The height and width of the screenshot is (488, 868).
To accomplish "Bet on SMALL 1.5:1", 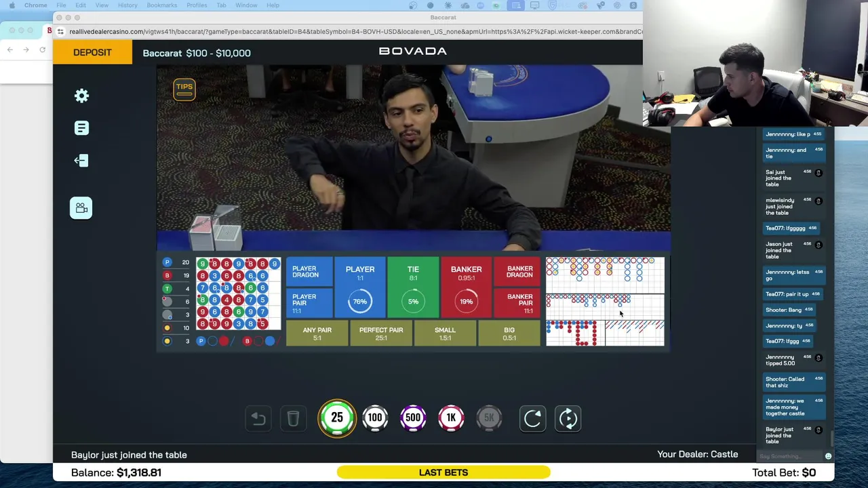I will 445,333.
